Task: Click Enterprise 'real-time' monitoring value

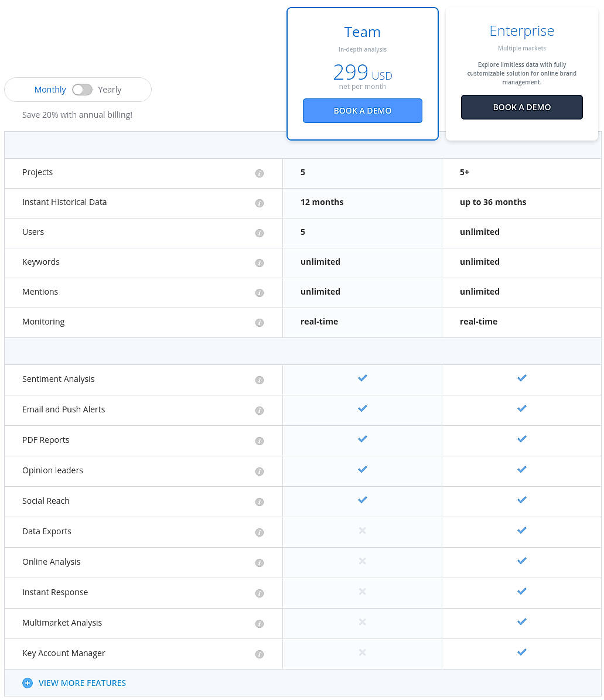Action: coord(479,322)
